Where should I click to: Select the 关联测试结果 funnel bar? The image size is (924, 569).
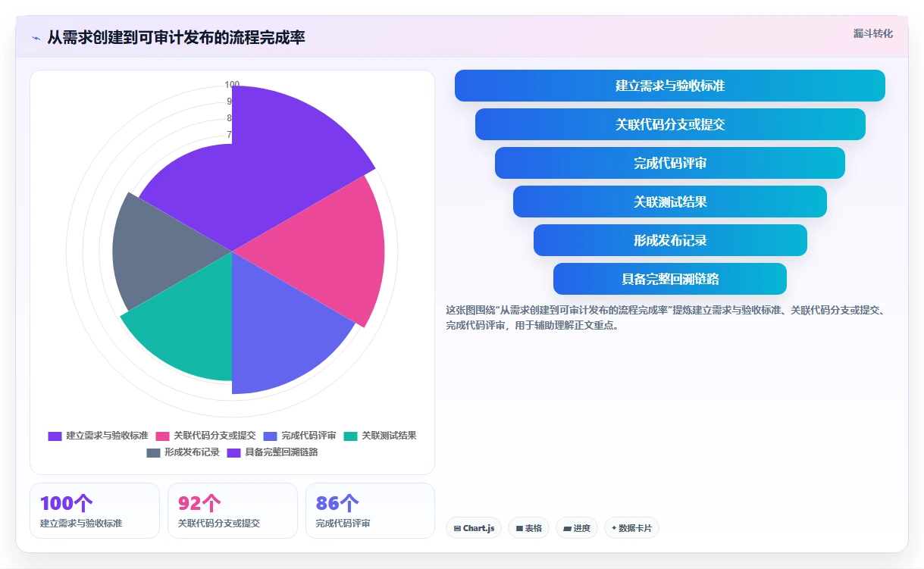click(x=670, y=202)
